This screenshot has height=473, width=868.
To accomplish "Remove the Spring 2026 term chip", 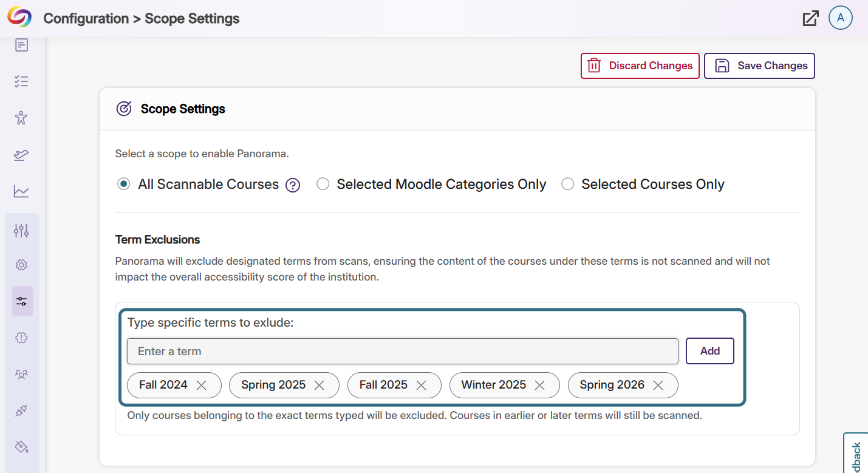I will [x=658, y=385].
